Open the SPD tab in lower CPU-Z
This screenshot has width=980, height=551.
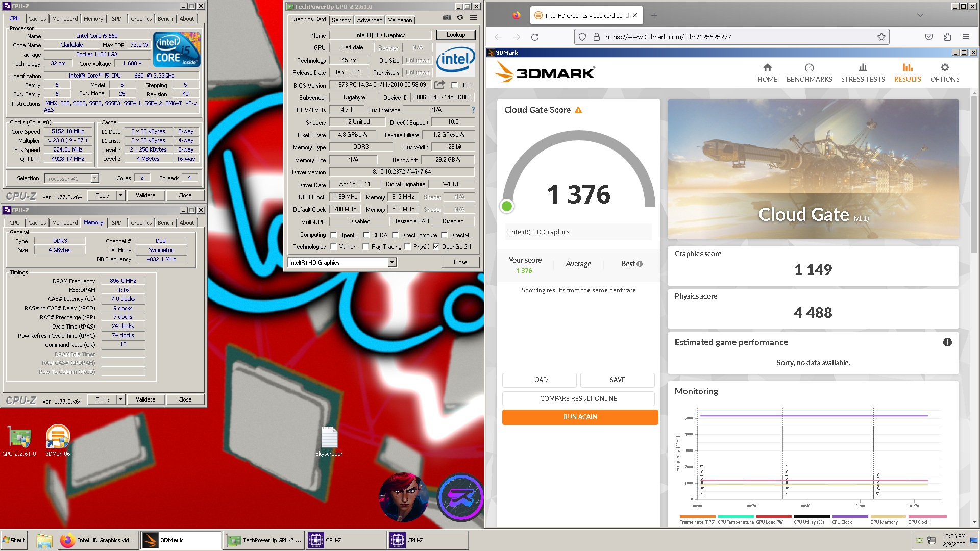click(x=117, y=223)
